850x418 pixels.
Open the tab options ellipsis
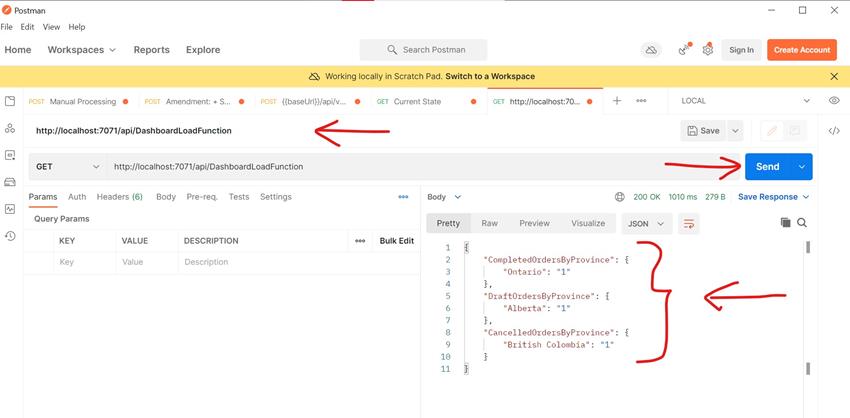[x=641, y=101]
